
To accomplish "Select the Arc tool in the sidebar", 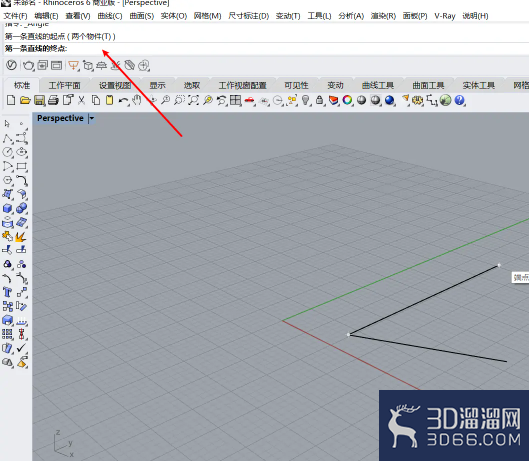I will (8, 166).
